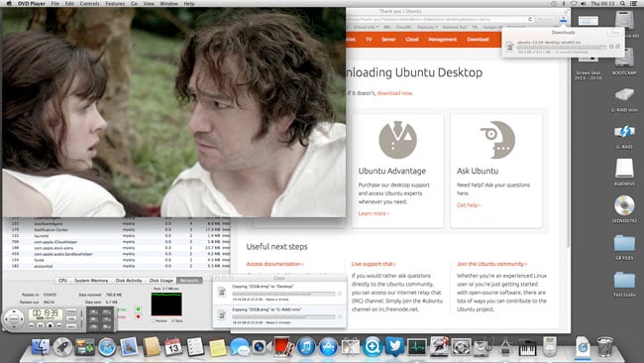
Task: Open yellow Stickies notes icon in Dock
Action: point(217,347)
